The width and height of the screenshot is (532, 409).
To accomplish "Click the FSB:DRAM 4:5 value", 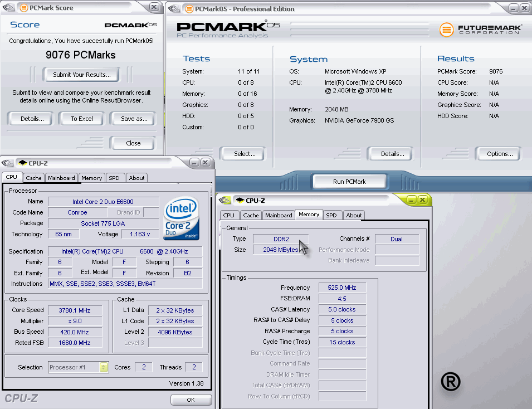I will click(342, 299).
